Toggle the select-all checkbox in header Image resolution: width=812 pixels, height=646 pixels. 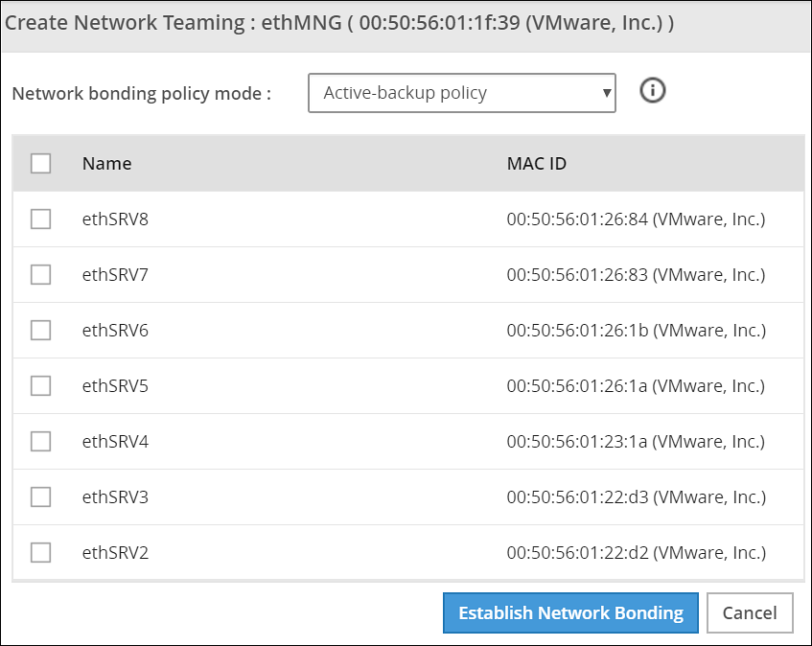[x=40, y=163]
